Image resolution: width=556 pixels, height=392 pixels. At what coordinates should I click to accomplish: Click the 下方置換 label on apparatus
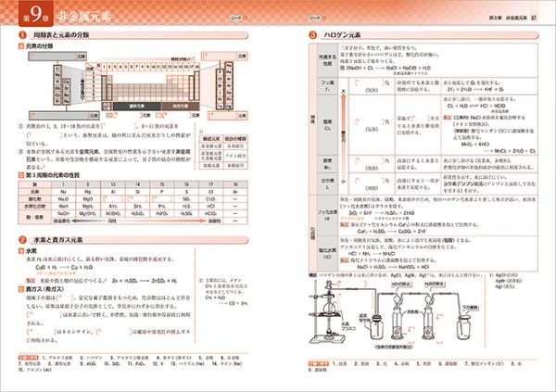(x=470, y=309)
